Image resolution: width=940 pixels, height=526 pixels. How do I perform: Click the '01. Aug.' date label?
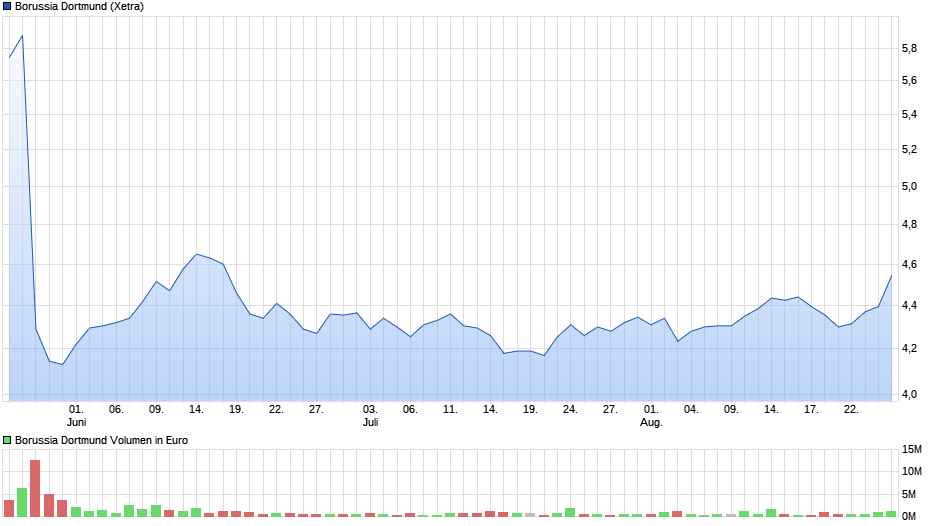(x=651, y=416)
